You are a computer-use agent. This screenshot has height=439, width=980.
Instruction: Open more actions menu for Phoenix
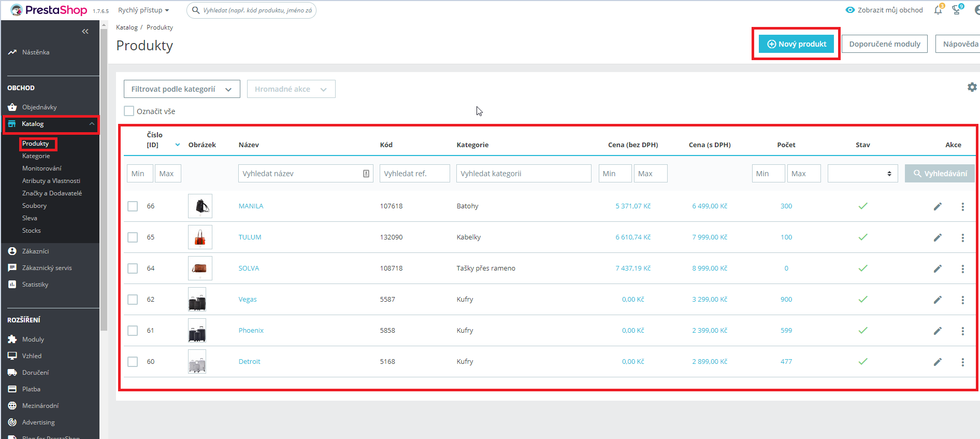[963, 331]
